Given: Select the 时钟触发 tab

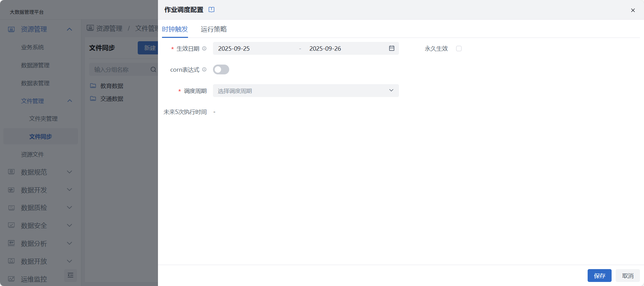Looking at the screenshot, I should 175,29.
